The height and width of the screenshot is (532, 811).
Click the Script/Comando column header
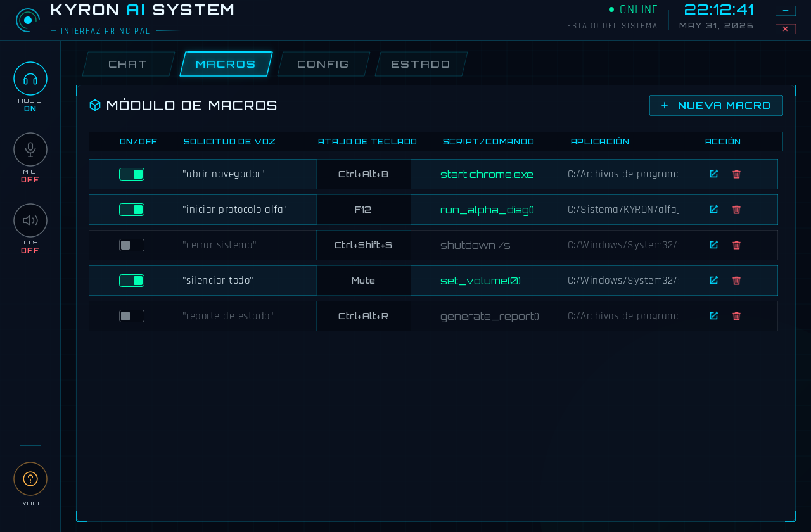[x=489, y=141]
